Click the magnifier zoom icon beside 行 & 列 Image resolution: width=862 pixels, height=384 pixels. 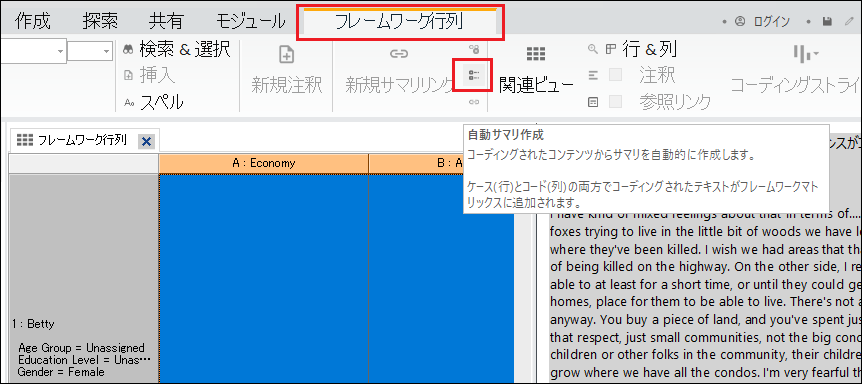tap(593, 49)
